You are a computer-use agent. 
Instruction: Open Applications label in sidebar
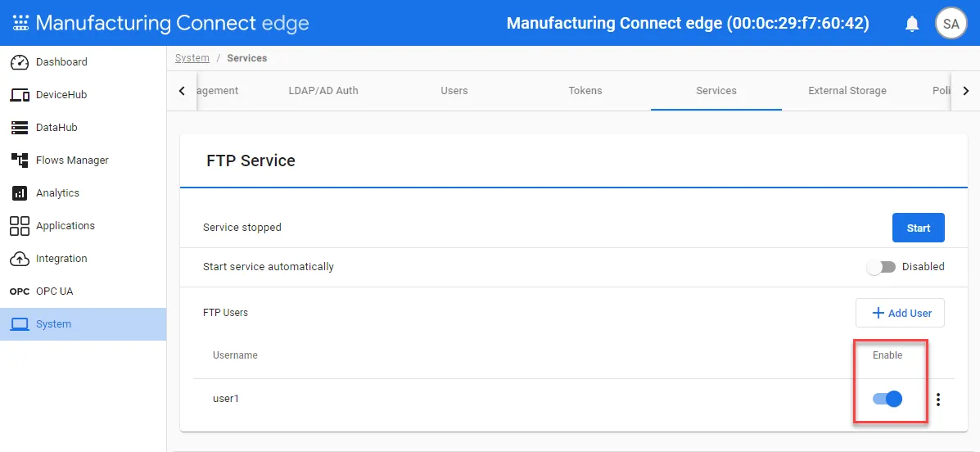(65, 226)
